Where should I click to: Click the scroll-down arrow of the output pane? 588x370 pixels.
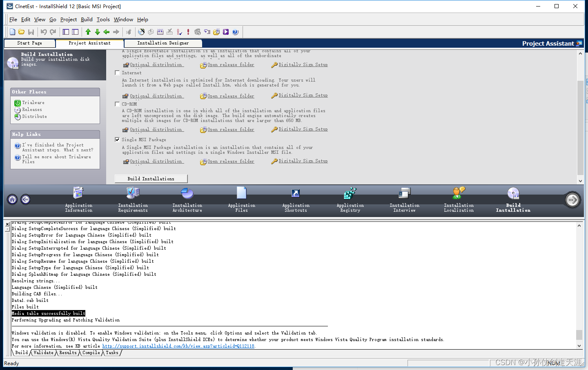tap(579, 345)
